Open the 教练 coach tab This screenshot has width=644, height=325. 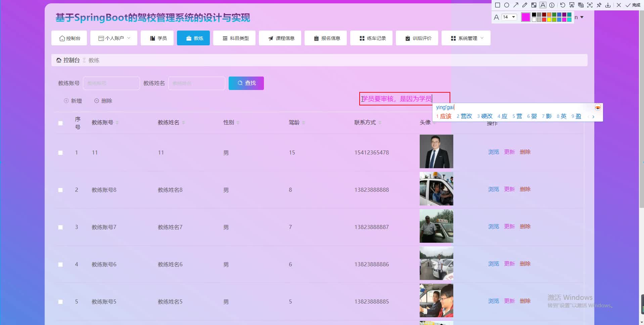(x=193, y=38)
